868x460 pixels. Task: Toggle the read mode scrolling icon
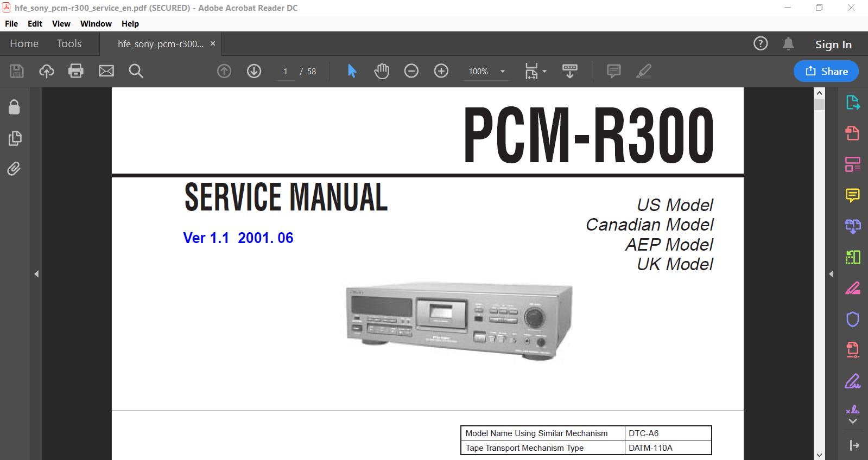tap(570, 71)
